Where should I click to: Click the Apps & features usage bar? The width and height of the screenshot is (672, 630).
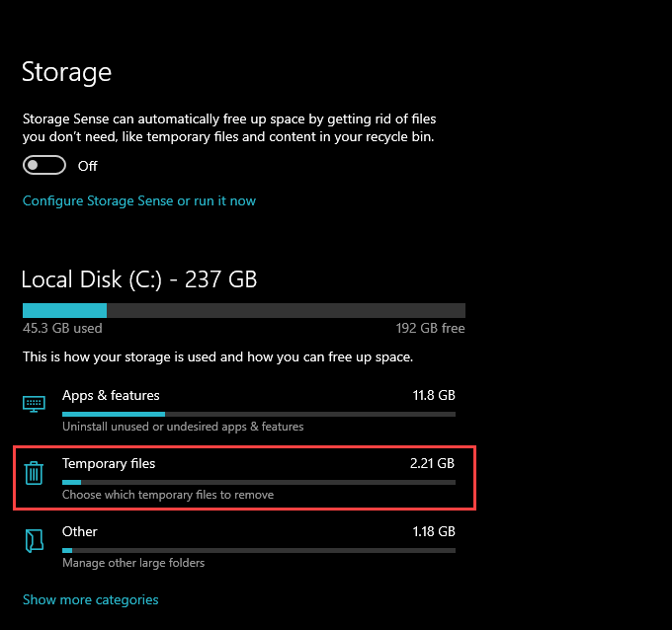258,414
